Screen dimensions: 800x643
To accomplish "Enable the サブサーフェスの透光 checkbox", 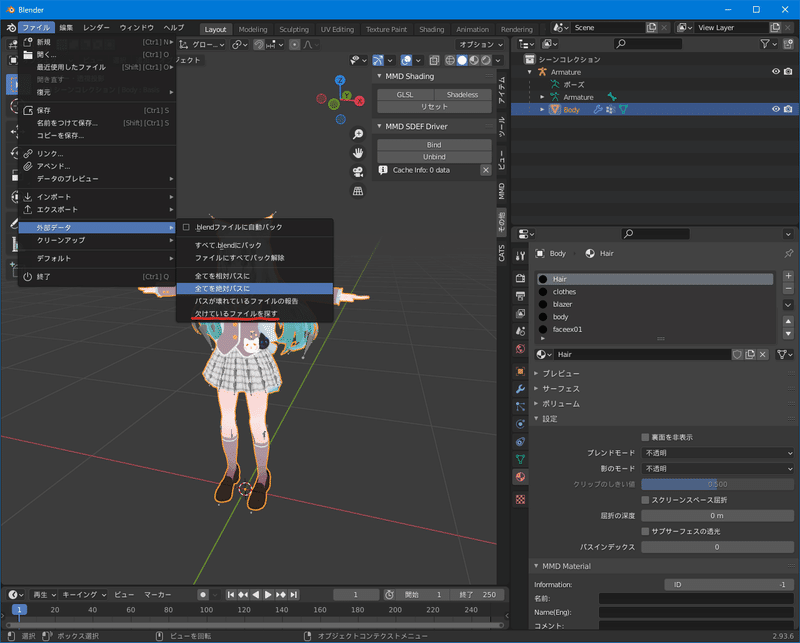I will tap(645, 532).
